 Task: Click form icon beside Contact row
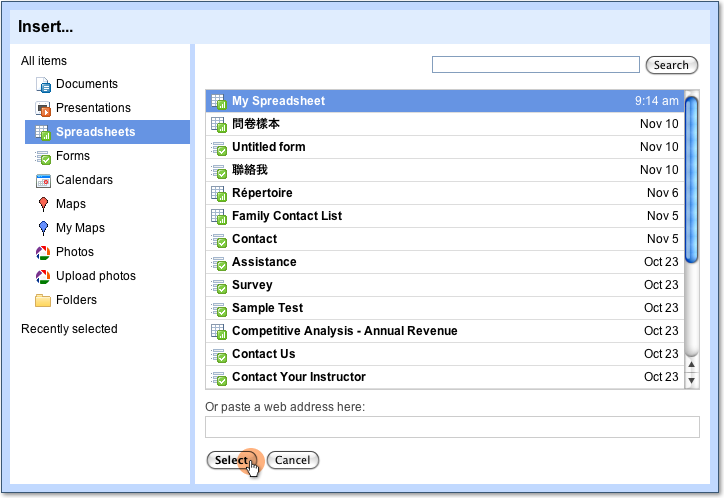tap(218, 240)
